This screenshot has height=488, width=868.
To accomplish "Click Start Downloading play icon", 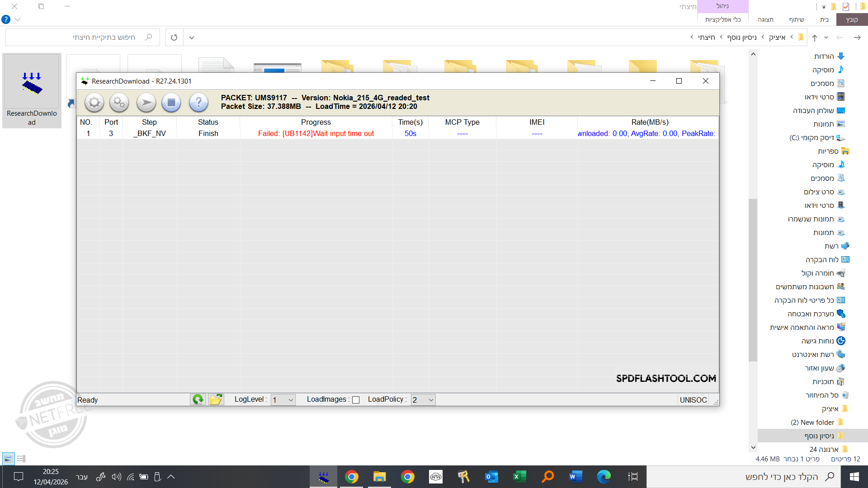I will (x=146, y=103).
